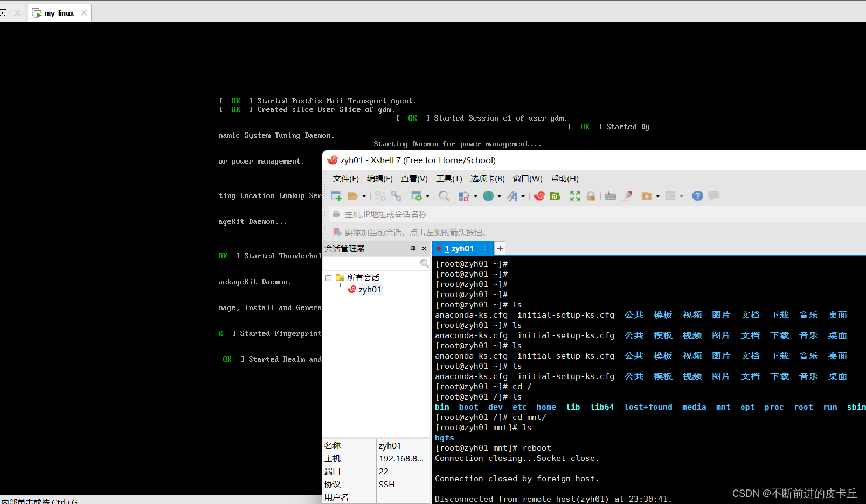Click the host value 192.168.8...
This screenshot has width=866, height=504.
click(401, 459)
